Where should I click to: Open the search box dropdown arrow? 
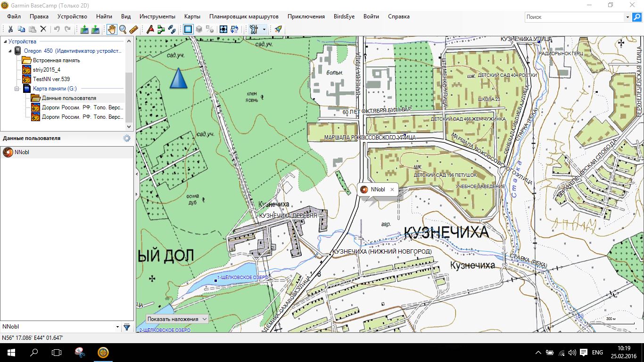627,17
